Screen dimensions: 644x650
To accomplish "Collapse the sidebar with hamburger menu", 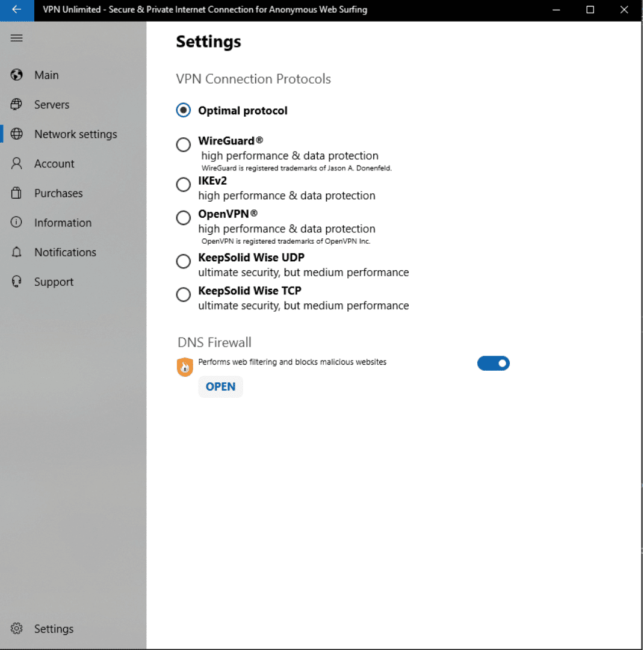I will (x=17, y=39).
